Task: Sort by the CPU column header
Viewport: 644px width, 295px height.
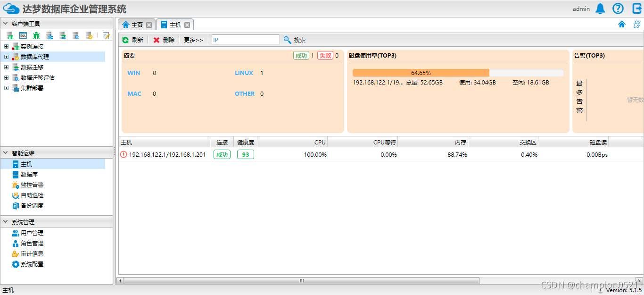Action: click(x=292, y=142)
